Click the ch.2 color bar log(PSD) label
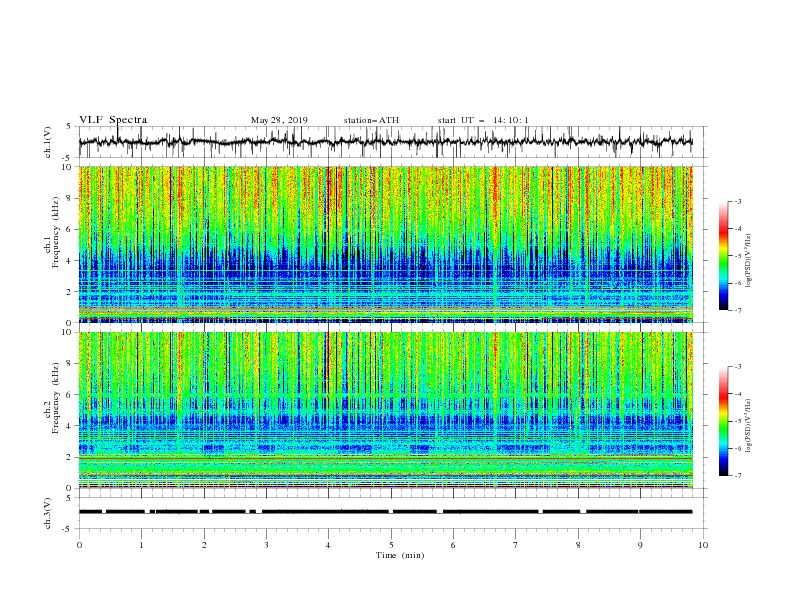Viewport: 792px width, 612px height. tap(748, 426)
